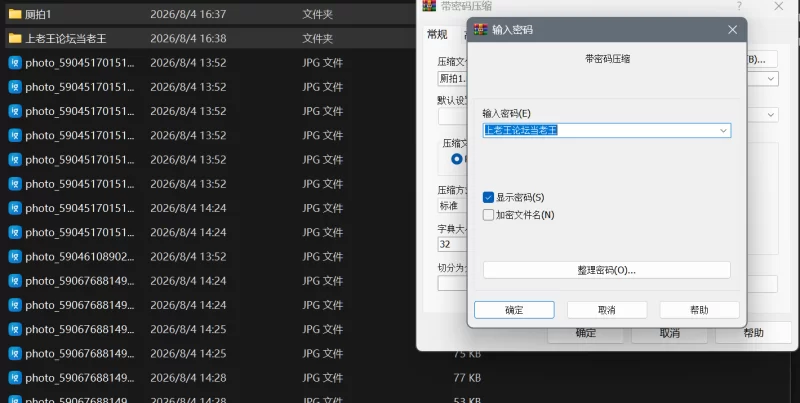Screen dimensions: 800x403
Task: Click the archive name field showing 厕拍1.
Action: (453, 79)
